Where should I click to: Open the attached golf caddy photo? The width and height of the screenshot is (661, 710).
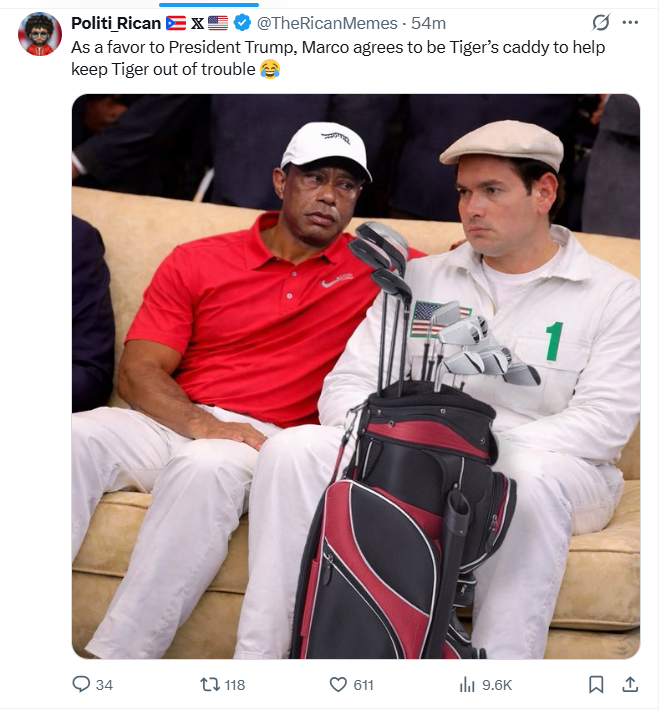(355, 376)
